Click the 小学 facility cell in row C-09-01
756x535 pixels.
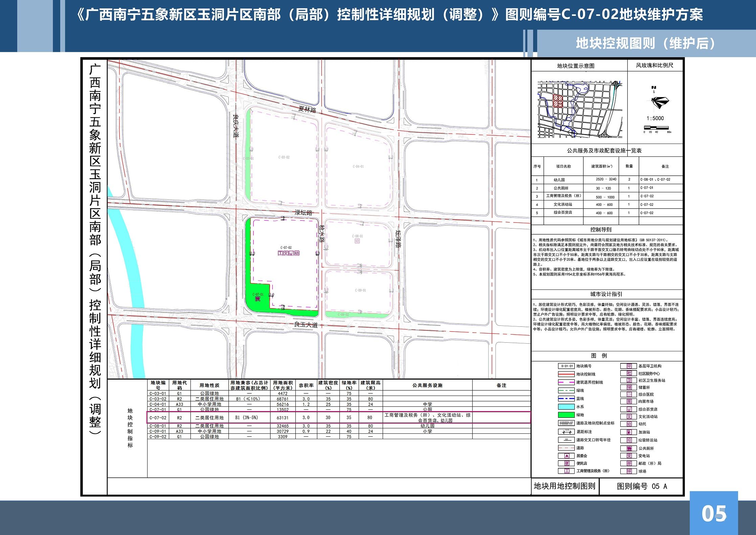[427, 431]
